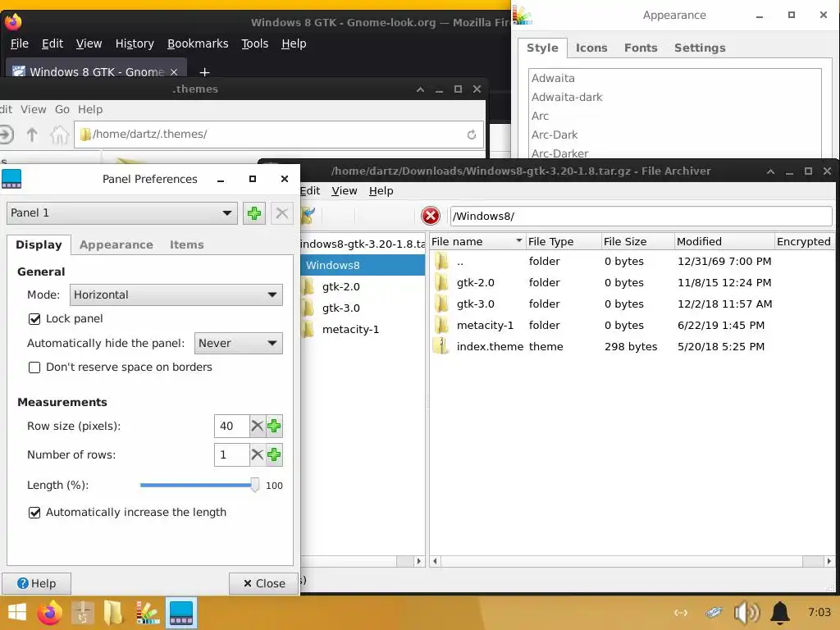
Task: Sort by File name column header
Action: (477, 242)
